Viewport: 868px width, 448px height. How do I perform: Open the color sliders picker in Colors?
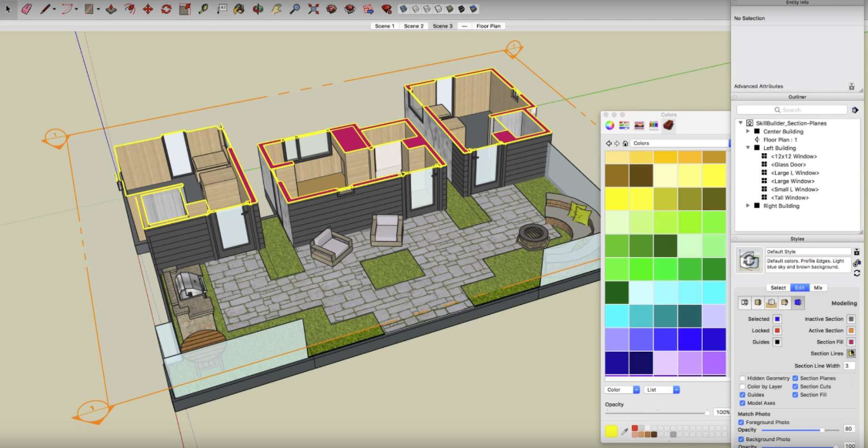pos(624,125)
